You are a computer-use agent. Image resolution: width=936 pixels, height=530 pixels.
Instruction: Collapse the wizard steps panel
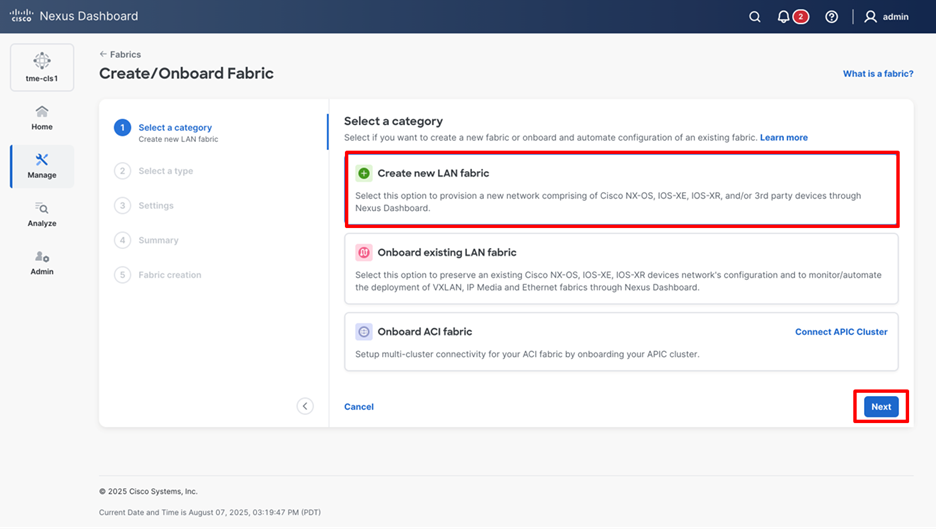(x=305, y=406)
